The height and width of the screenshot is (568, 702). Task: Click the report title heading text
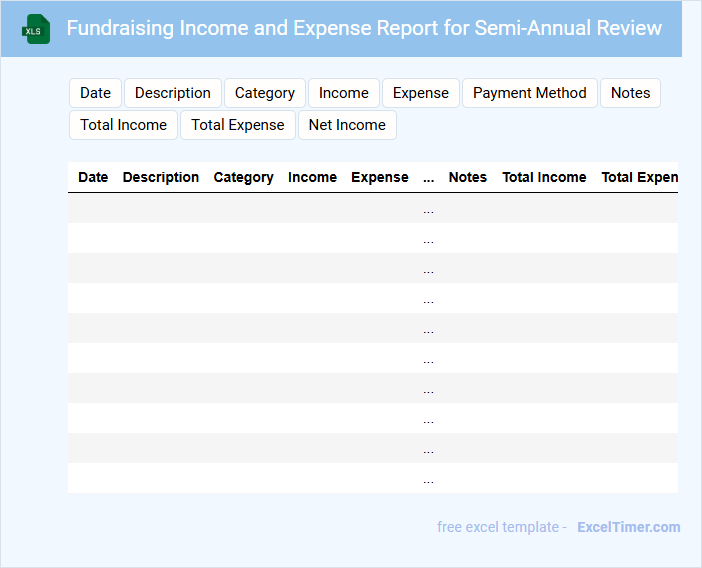point(364,28)
